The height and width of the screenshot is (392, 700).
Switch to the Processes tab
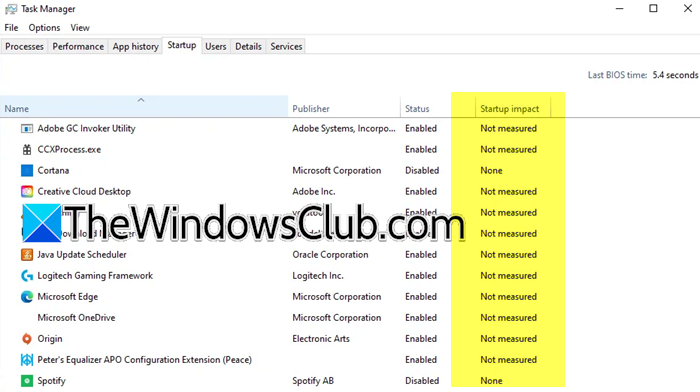(x=24, y=46)
